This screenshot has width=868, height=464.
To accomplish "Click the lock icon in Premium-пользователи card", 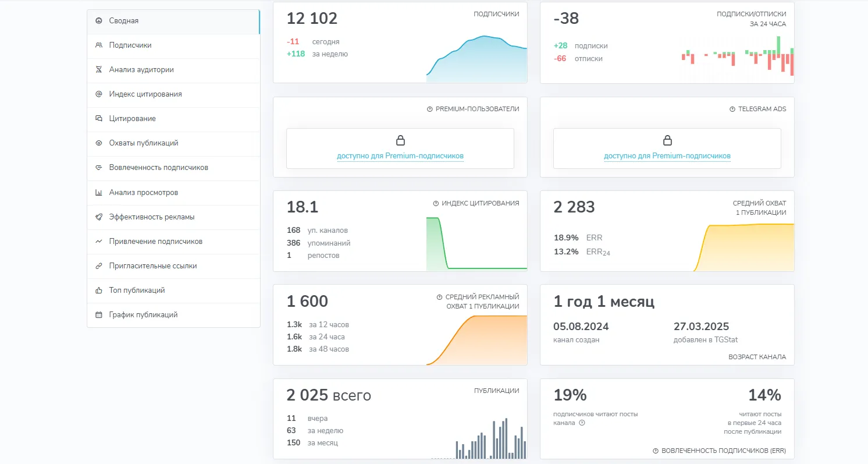I will (400, 140).
